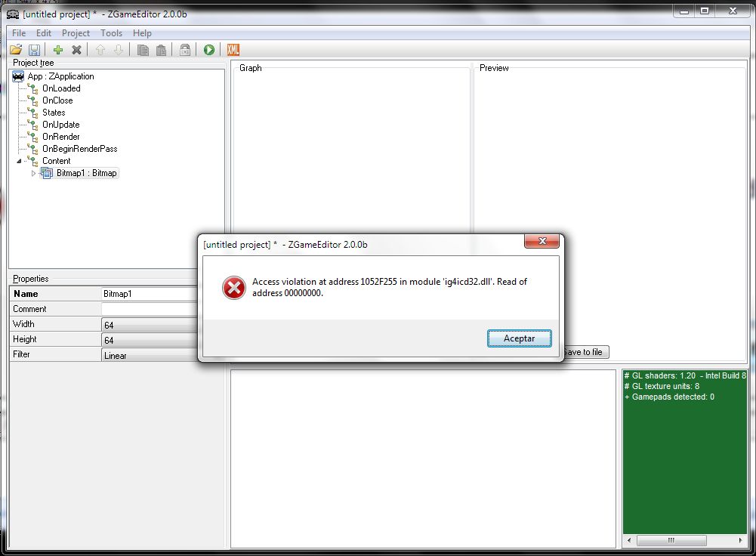Maximize the ZGameEditor main window
This screenshot has width=756, height=556.
click(705, 11)
